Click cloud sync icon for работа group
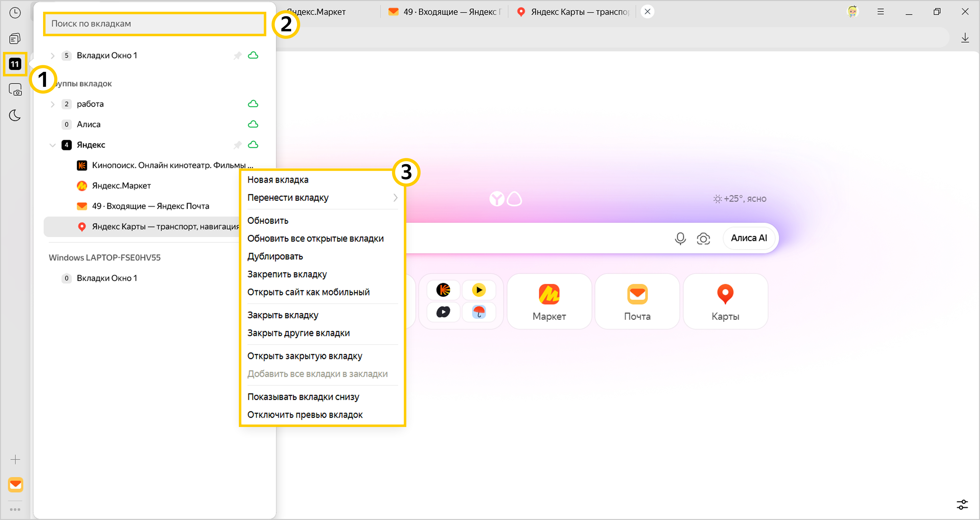 (253, 104)
